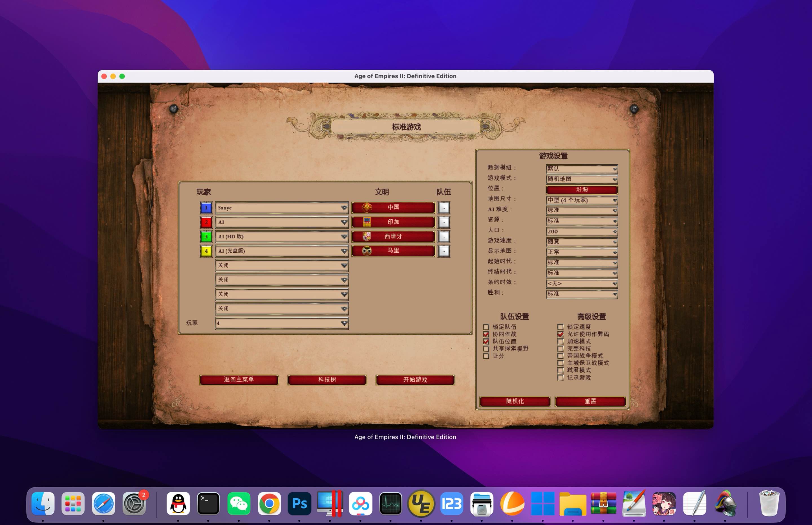
Task: Open the AI (光盘版) player dropdown
Action: (x=282, y=251)
